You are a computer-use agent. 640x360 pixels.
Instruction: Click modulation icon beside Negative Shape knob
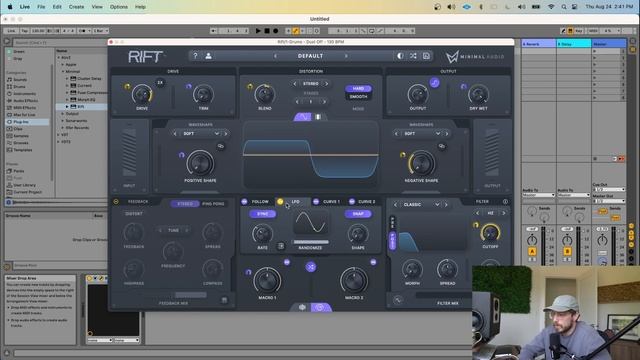tap(402, 155)
